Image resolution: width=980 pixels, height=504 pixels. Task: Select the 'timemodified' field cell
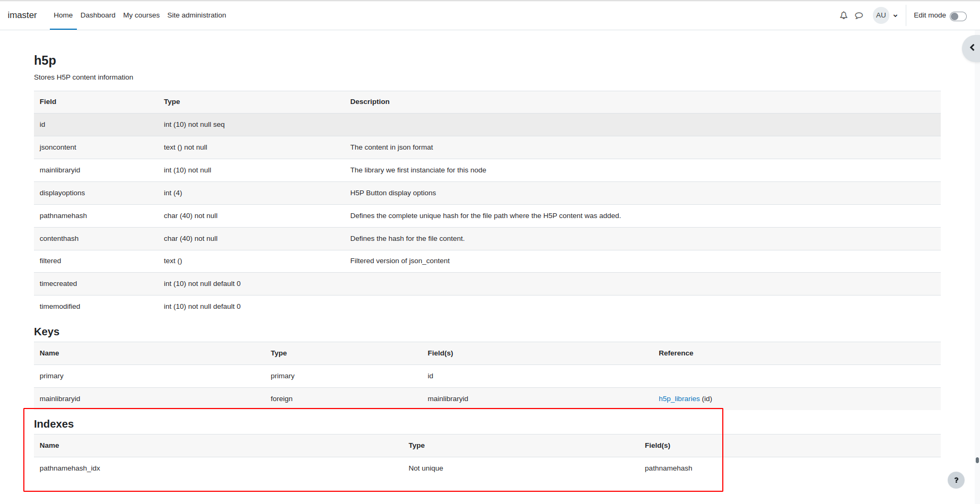click(x=60, y=307)
